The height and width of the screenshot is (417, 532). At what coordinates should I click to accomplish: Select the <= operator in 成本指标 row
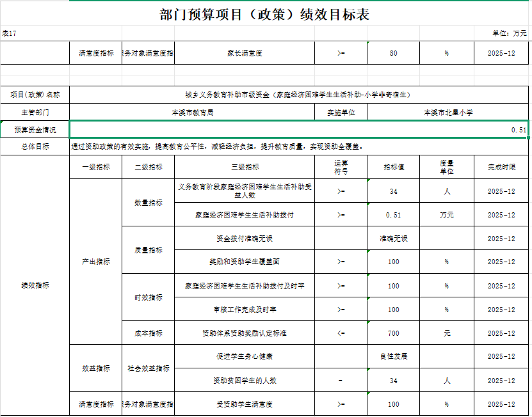(341, 333)
